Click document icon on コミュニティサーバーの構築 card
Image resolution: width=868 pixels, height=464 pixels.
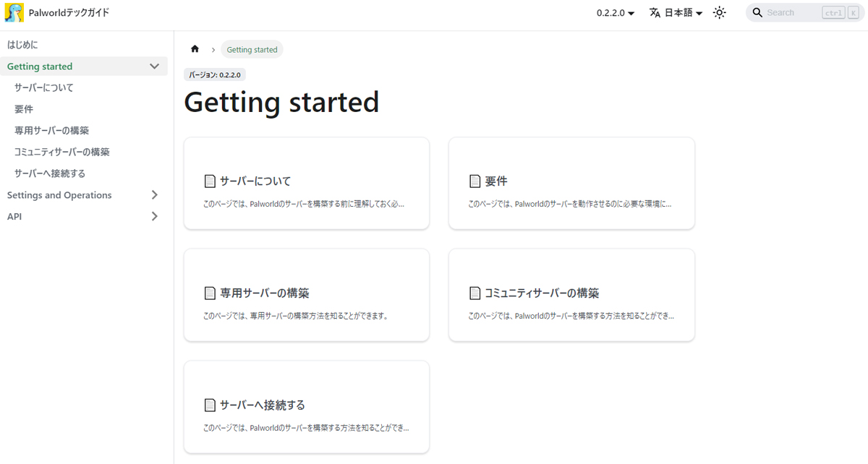click(475, 293)
